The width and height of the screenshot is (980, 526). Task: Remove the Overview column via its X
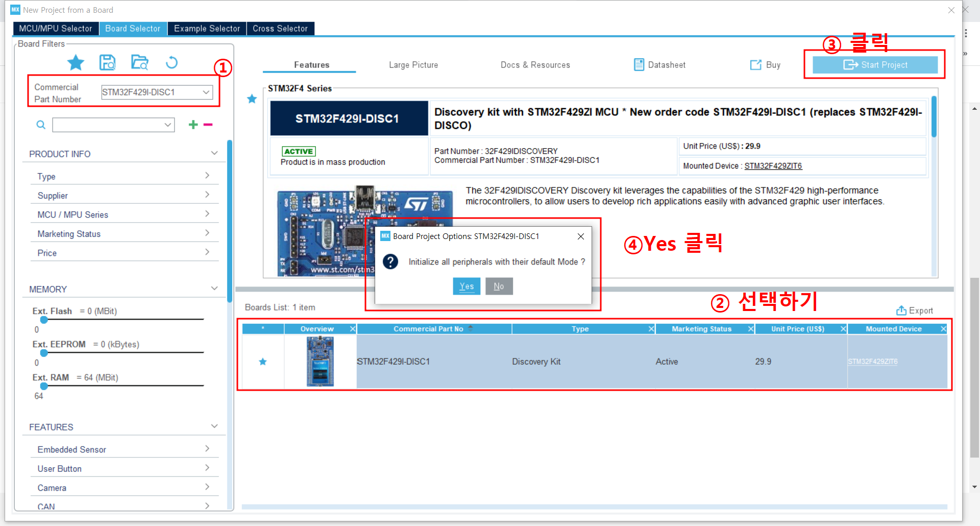pos(352,329)
